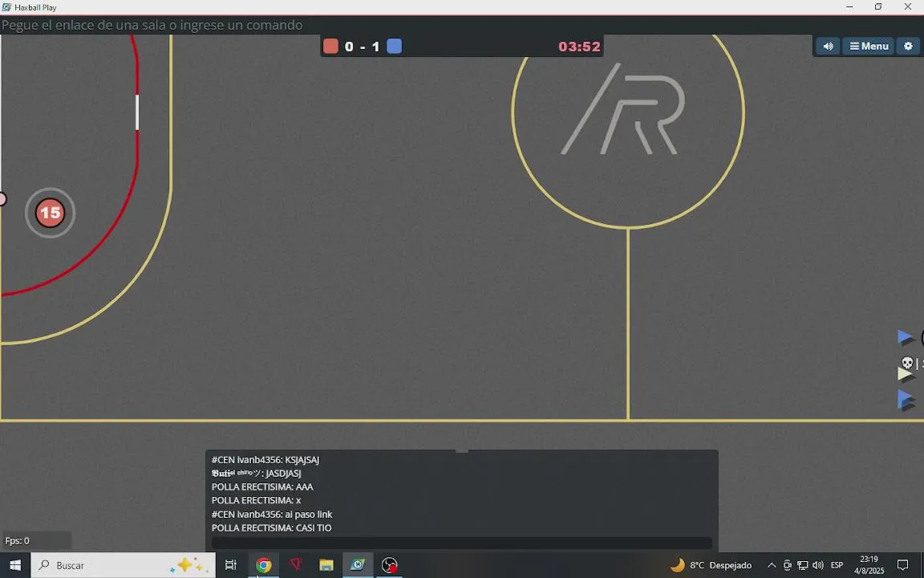Minimize the Haxball Play window
The width and height of the screenshot is (924, 578).
point(849,7)
